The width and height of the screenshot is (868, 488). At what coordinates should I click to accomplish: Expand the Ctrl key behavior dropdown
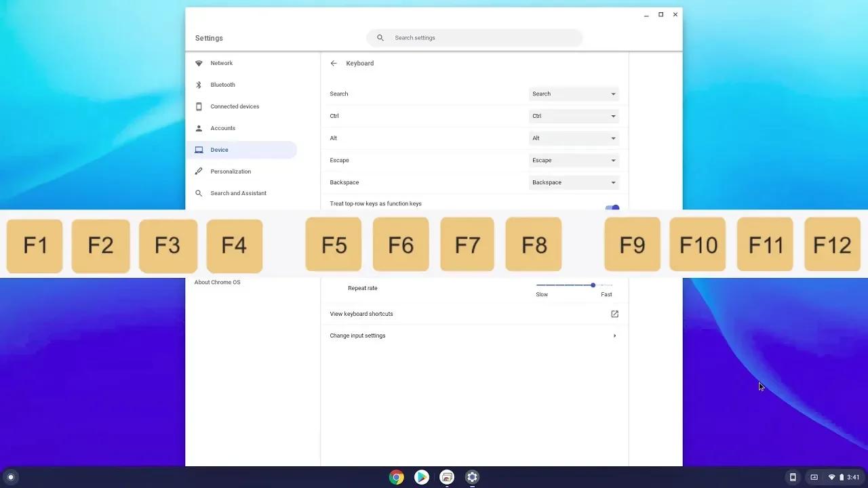(x=573, y=116)
